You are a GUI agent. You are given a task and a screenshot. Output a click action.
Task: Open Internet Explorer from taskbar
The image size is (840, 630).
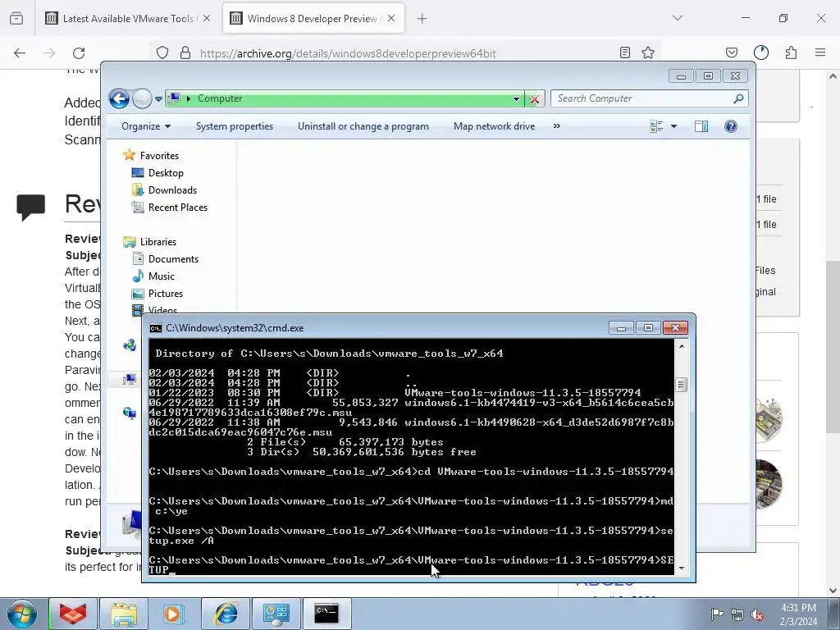[x=226, y=614]
